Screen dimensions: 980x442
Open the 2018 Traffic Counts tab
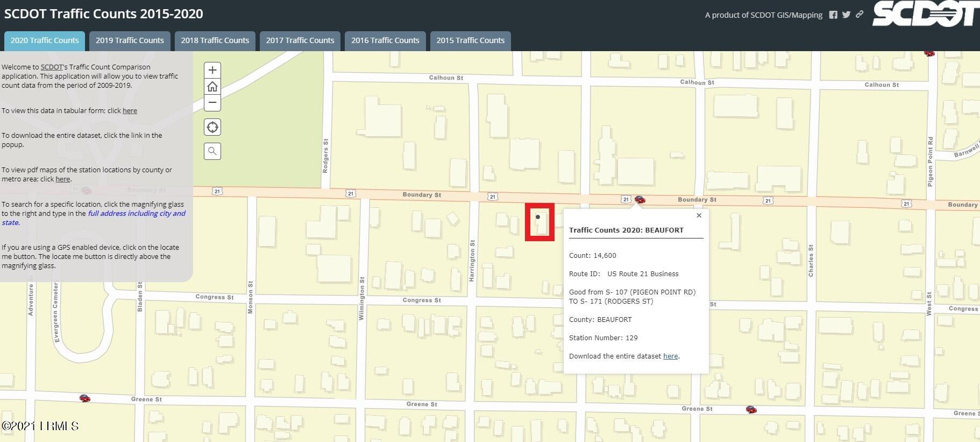click(215, 41)
